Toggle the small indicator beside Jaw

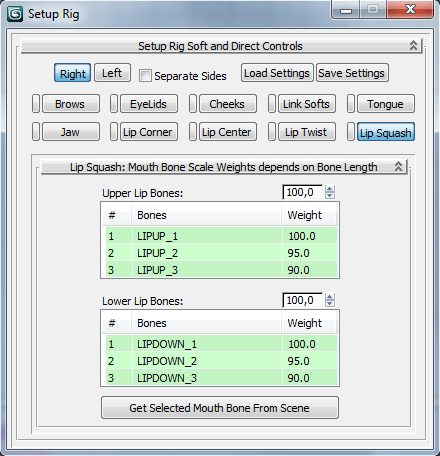pyautogui.click(x=36, y=132)
